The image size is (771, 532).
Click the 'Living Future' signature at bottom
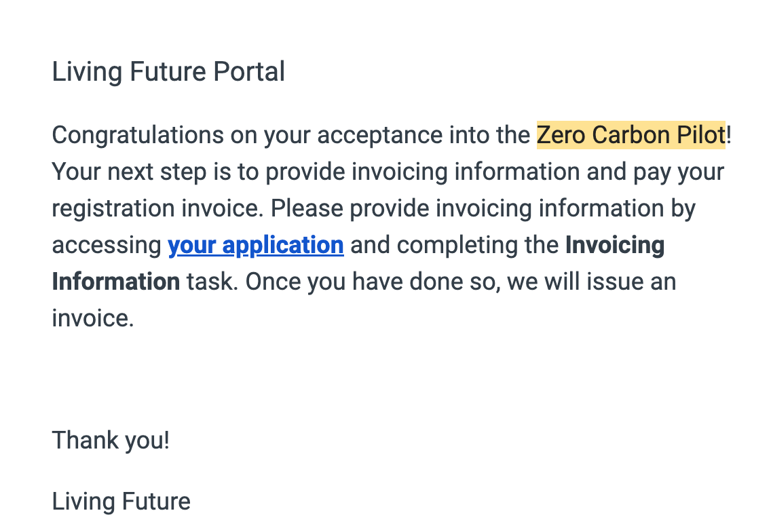pos(121,501)
